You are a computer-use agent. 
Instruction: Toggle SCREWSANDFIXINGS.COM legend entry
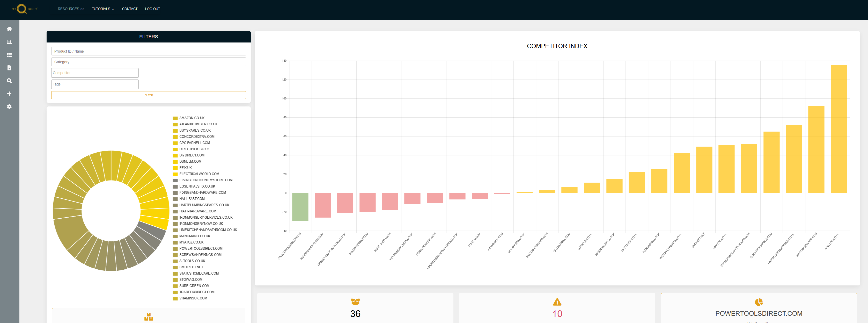tap(197, 255)
